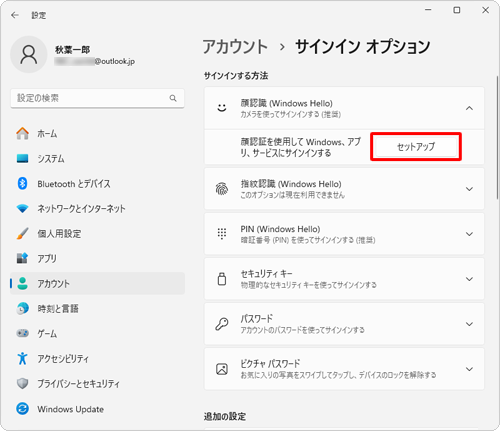Maximize the settings window
500x431 pixels.
(x=457, y=10)
